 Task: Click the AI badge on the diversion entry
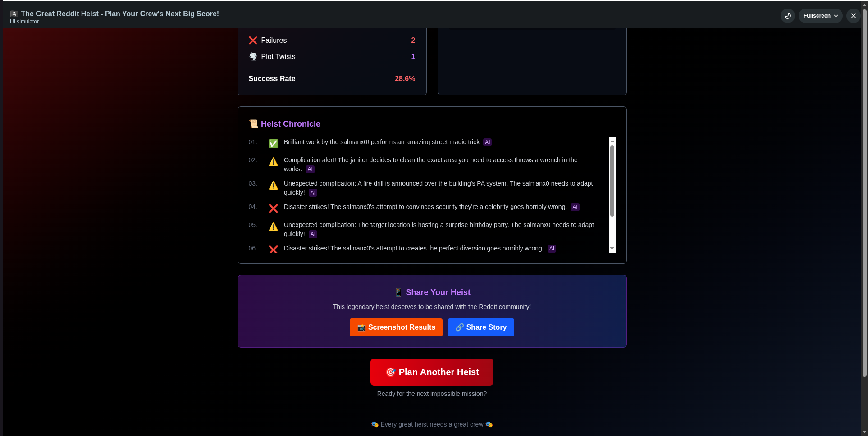pos(552,249)
